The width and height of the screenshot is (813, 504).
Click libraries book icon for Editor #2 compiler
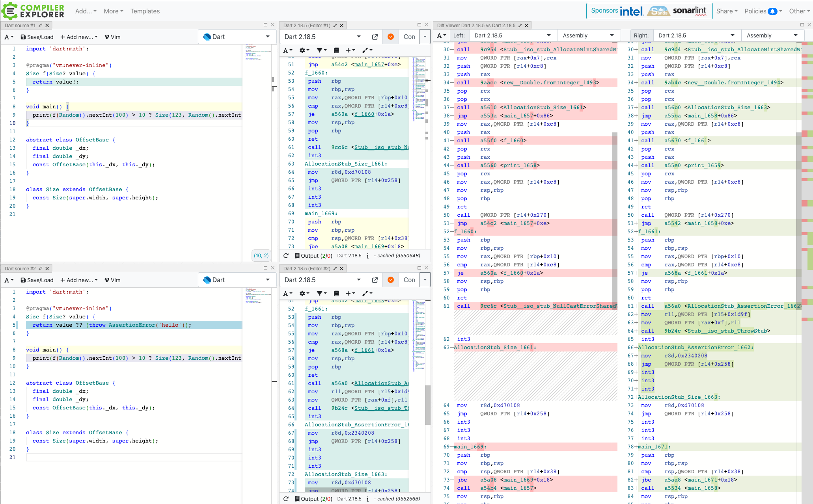click(x=336, y=293)
